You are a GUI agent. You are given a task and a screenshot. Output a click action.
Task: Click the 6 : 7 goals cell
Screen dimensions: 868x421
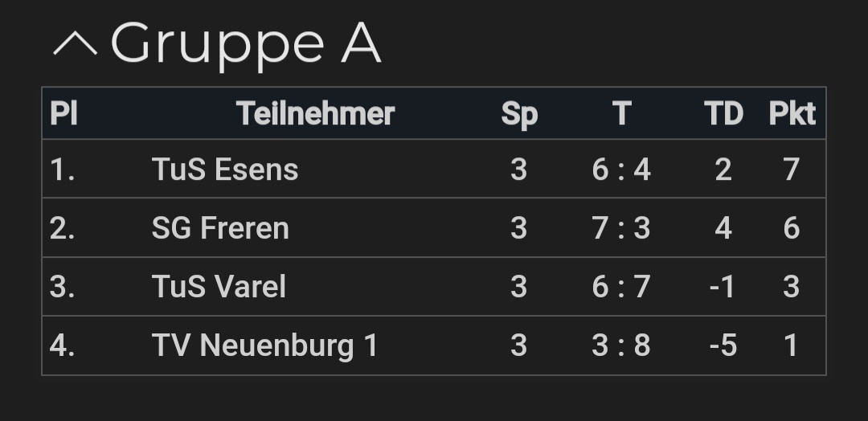[x=621, y=287]
